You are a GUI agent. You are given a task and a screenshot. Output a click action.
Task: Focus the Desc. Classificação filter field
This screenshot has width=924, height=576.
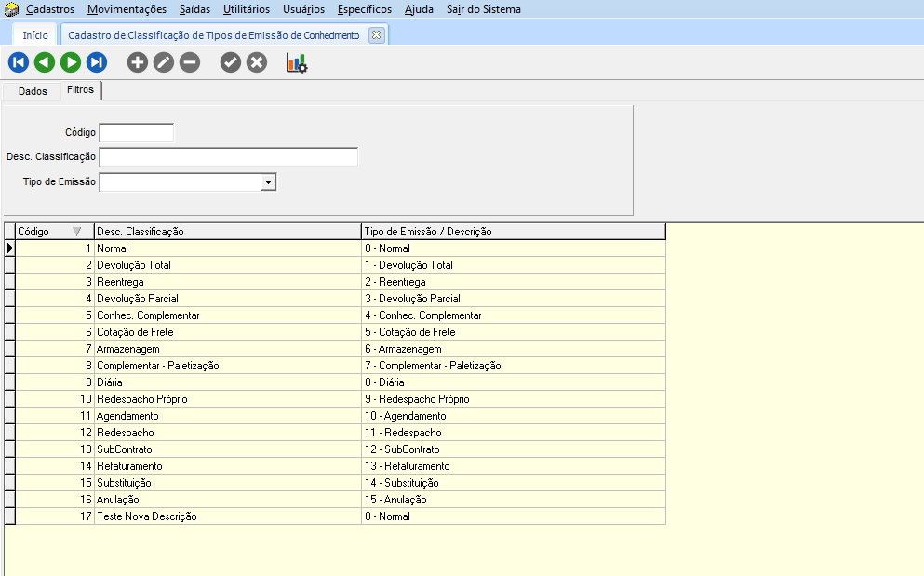[229, 157]
